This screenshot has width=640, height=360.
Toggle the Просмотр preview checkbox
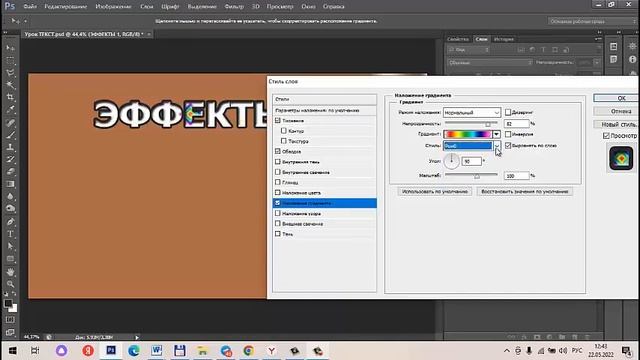[606, 136]
